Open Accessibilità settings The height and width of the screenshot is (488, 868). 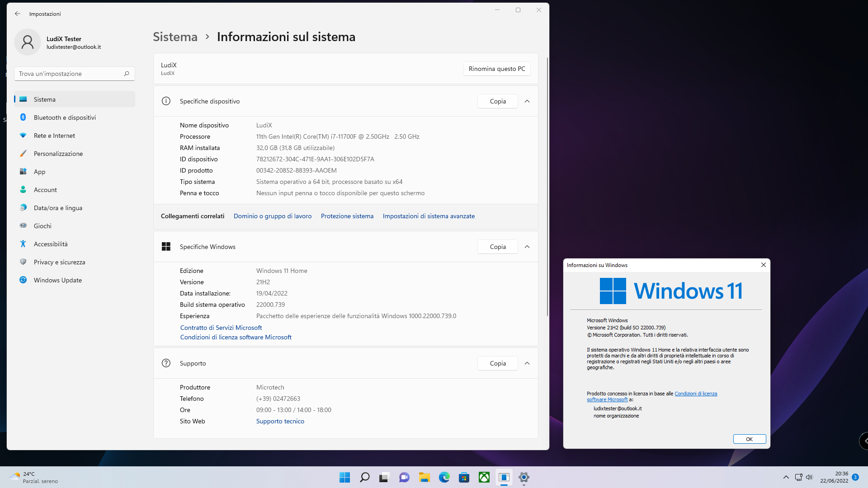click(75, 244)
